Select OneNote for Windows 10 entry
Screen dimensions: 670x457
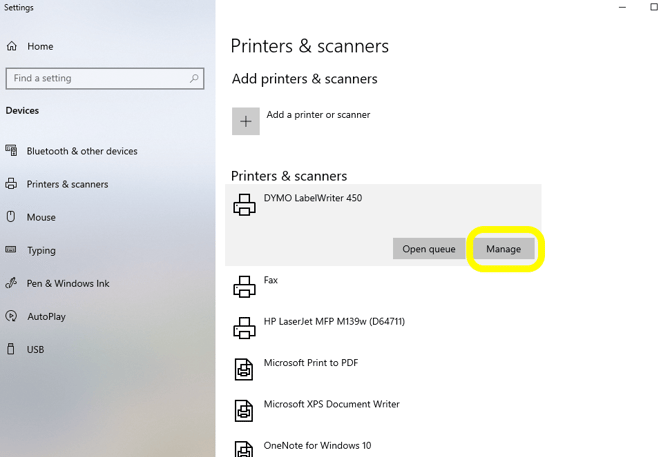click(317, 445)
